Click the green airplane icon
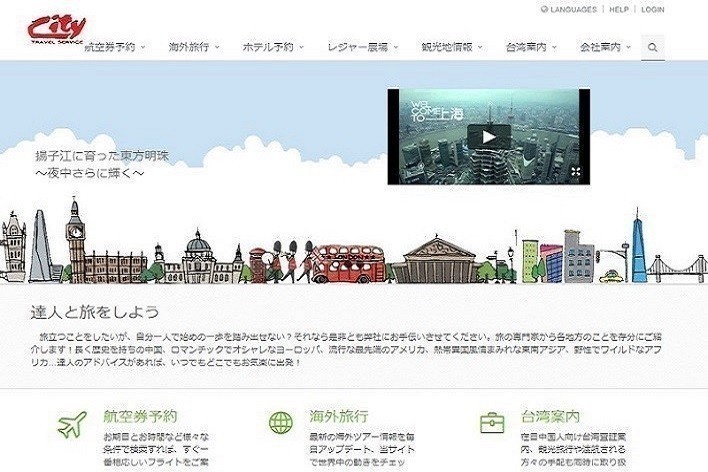 tap(72, 423)
